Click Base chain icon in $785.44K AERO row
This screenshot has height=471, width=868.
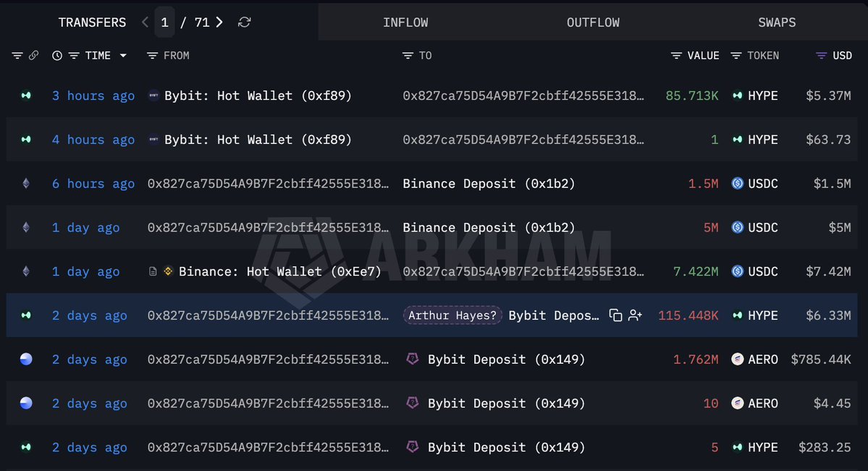[26, 359]
